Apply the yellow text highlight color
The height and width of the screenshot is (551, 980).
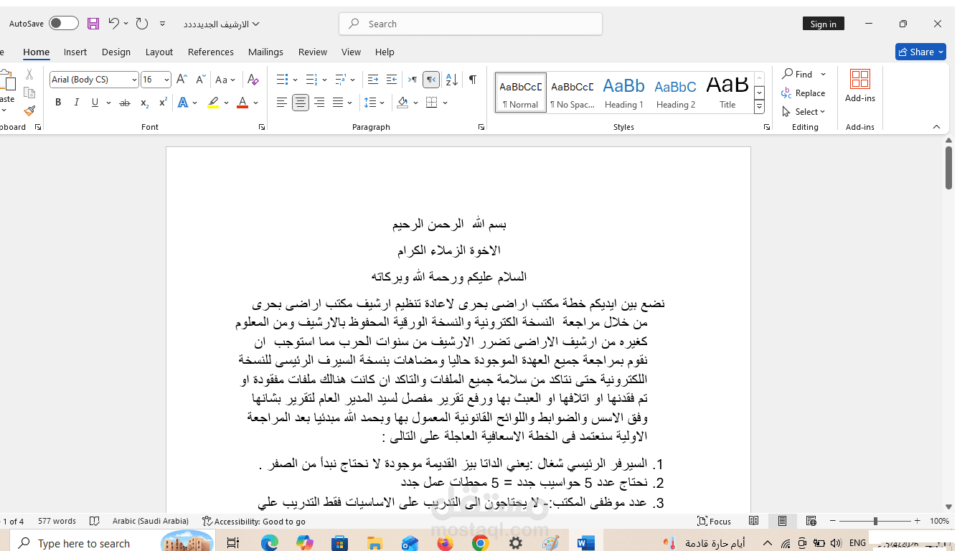213,103
